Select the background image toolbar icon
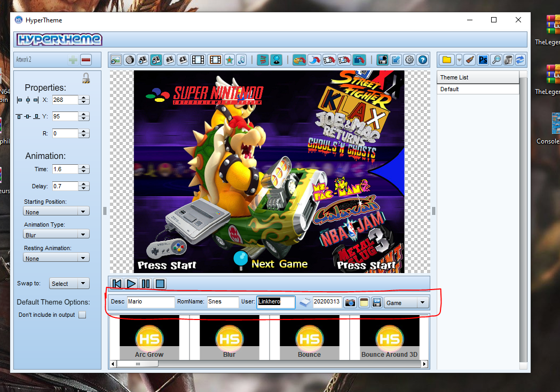The image size is (560, 392). click(x=116, y=60)
